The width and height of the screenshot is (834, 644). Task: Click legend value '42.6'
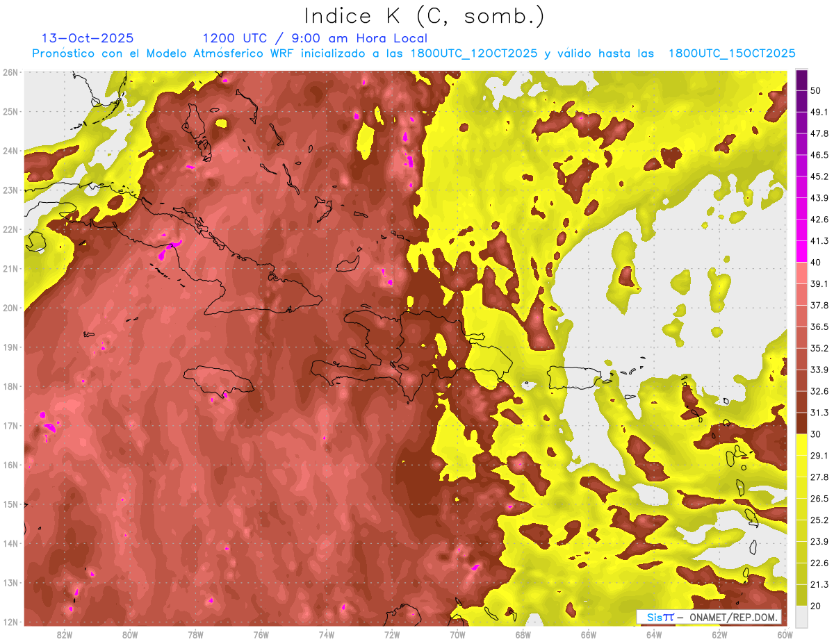[x=819, y=220]
